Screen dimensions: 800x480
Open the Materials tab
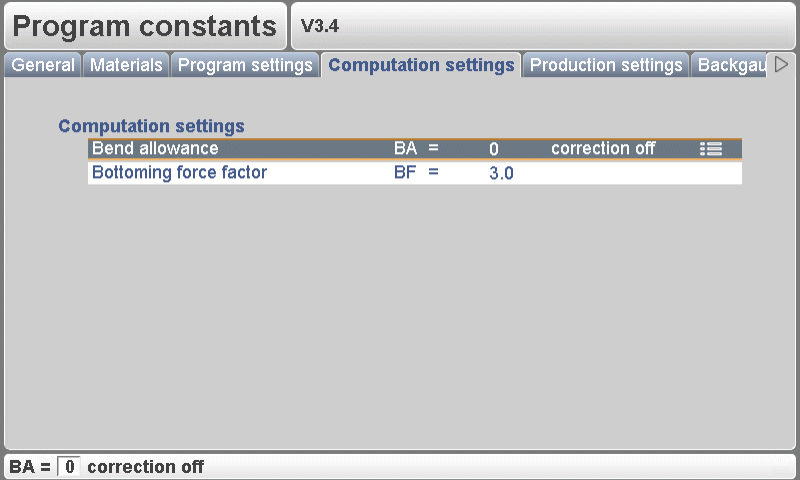tap(126, 66)
